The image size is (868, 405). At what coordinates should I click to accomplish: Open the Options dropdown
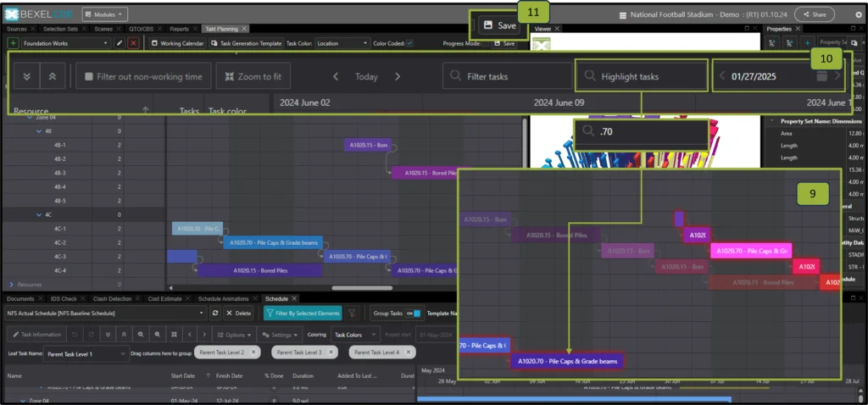click(x=236, y=335)
